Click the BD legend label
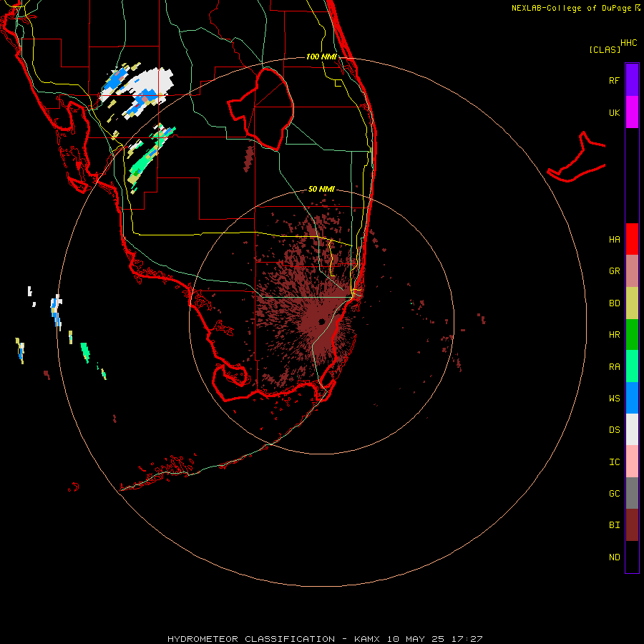 coord(614,303)
